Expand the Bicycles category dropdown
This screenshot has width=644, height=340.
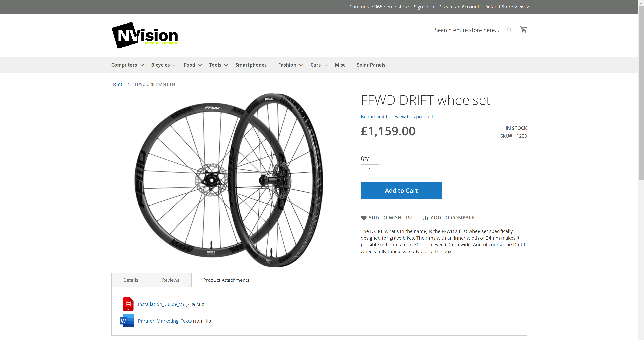coord(174,65)
